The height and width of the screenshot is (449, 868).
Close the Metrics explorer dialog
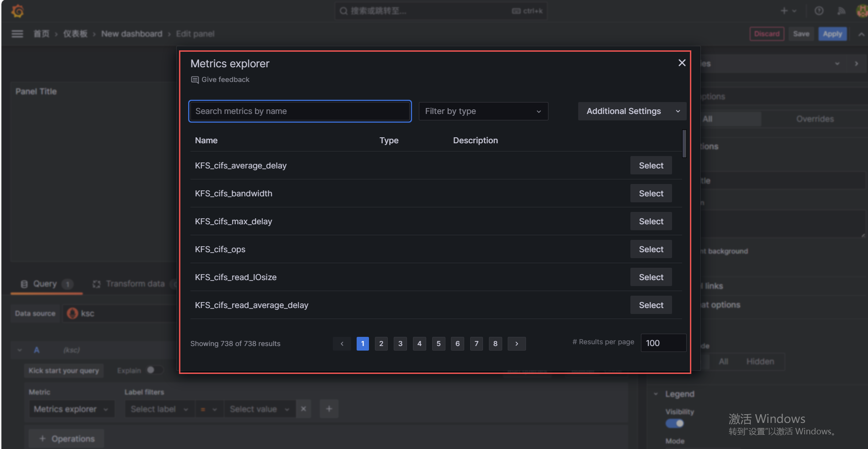[x=682, y=63]
